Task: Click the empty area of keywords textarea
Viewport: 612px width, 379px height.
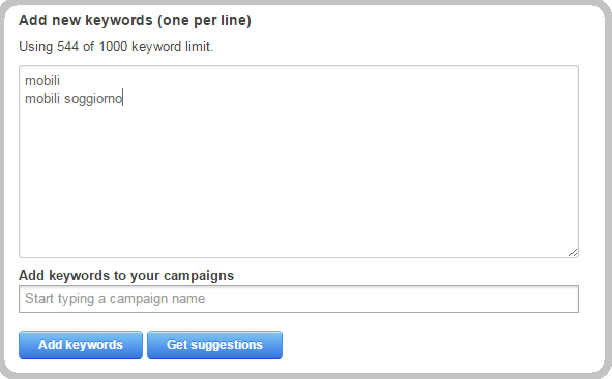Action: [x=299, y=180]
